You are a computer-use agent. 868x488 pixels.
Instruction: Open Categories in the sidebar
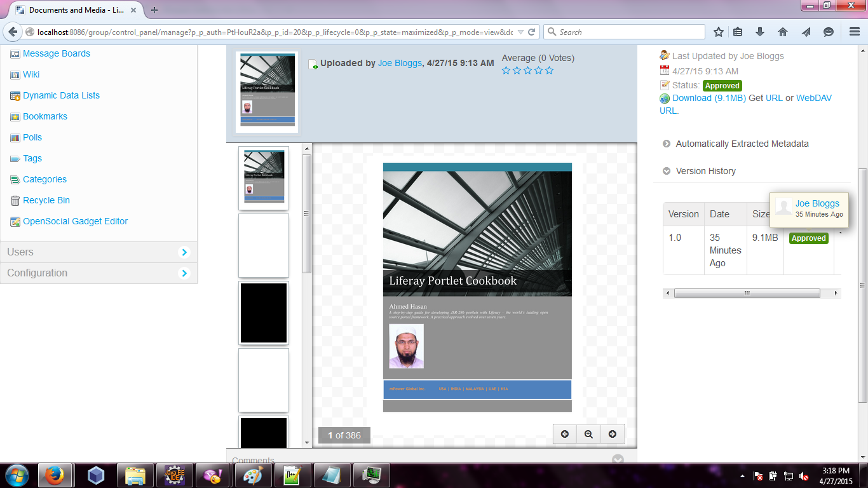point(44,179)
